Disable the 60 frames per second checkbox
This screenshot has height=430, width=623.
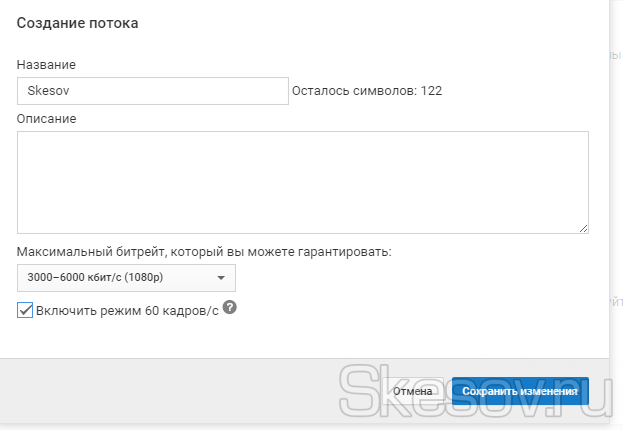(x=25, y=310)
